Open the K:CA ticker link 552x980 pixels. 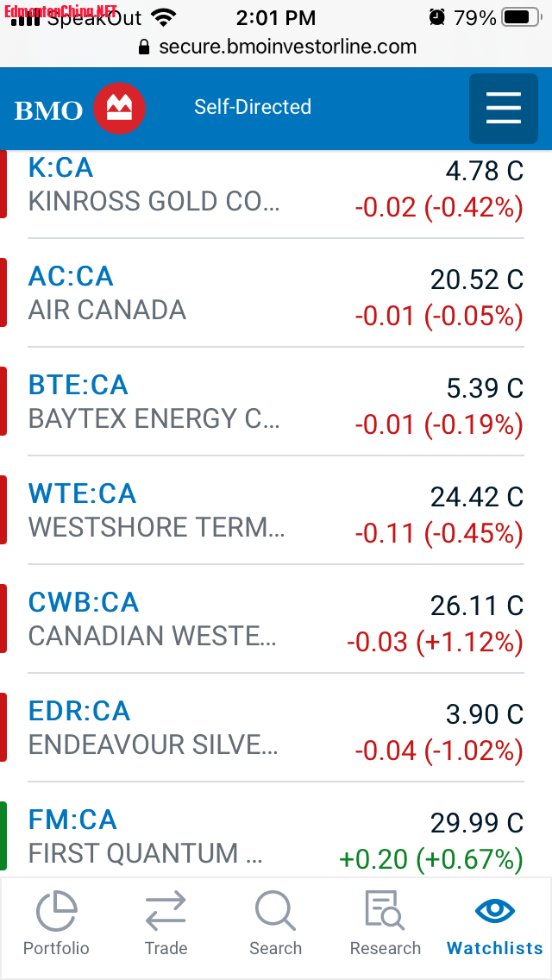pos(60,167)
